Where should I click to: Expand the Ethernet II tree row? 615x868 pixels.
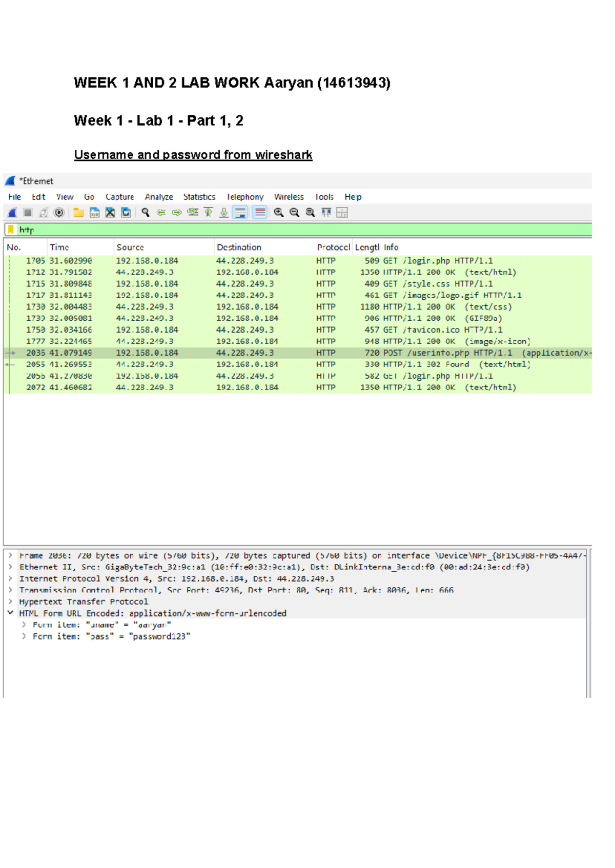click(x=10, y=567)
